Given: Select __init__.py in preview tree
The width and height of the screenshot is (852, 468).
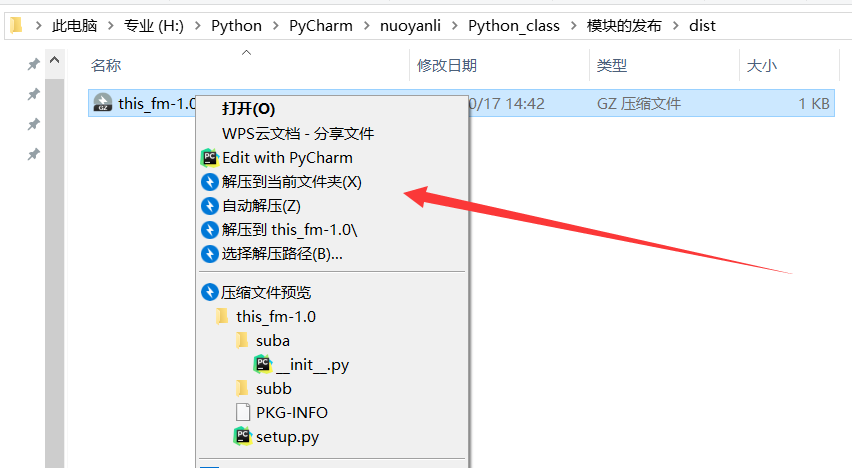Looking at the screenshot, I should click(312, 365).
